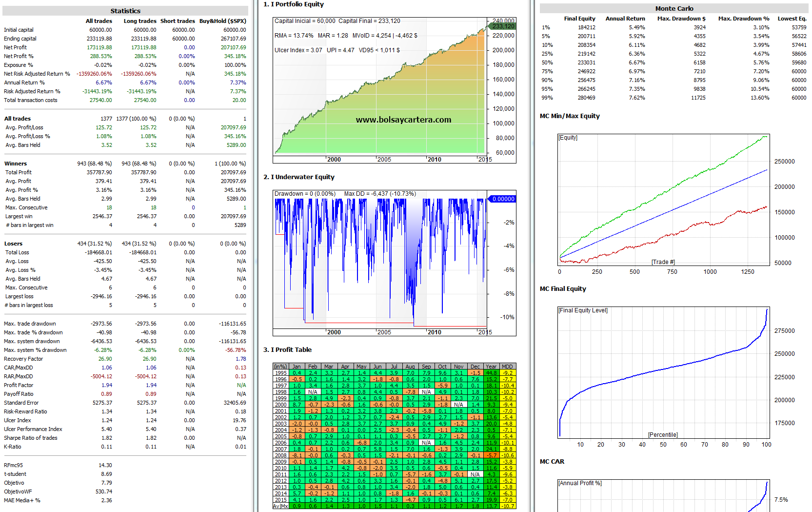Click the MC Min/Max Equity heading
This screenshot has height=512, width=812.
point(570,116)
